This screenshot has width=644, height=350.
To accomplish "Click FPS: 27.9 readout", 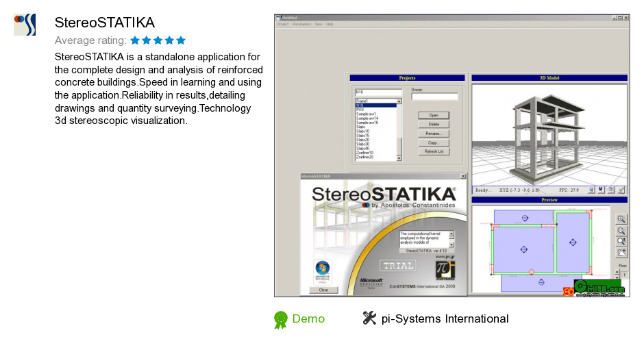I will (569, 190).
